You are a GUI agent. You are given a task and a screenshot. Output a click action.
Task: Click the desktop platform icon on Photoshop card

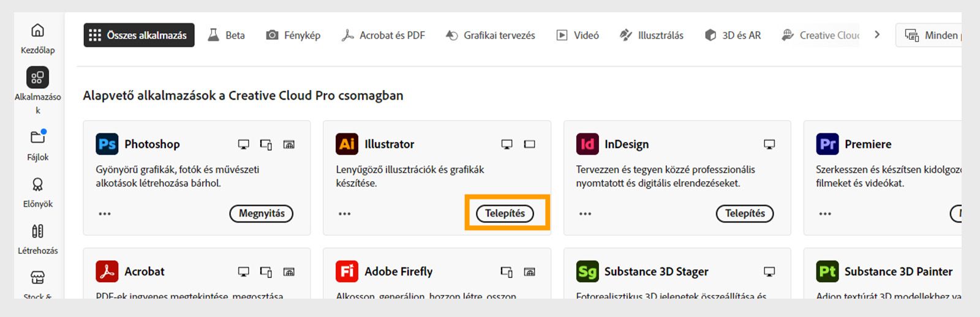click(243, 144)
